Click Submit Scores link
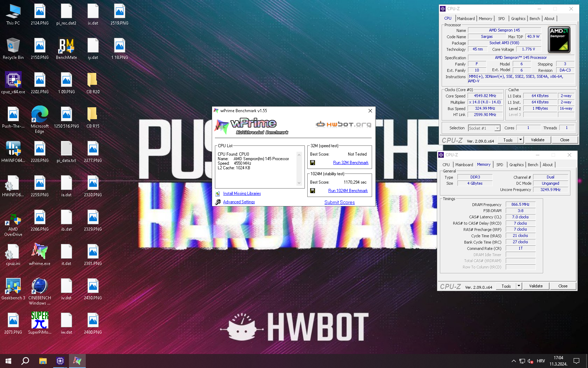 339,202
